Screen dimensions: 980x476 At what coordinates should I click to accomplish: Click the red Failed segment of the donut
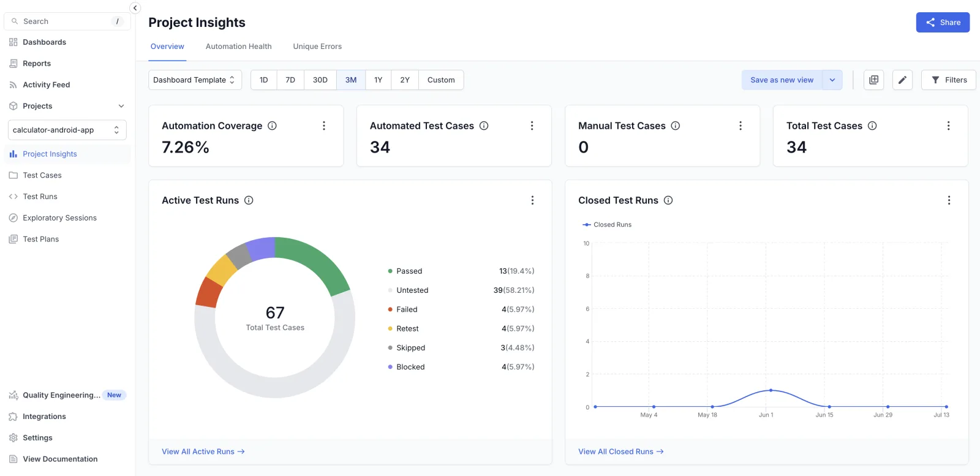click(208, 293)
